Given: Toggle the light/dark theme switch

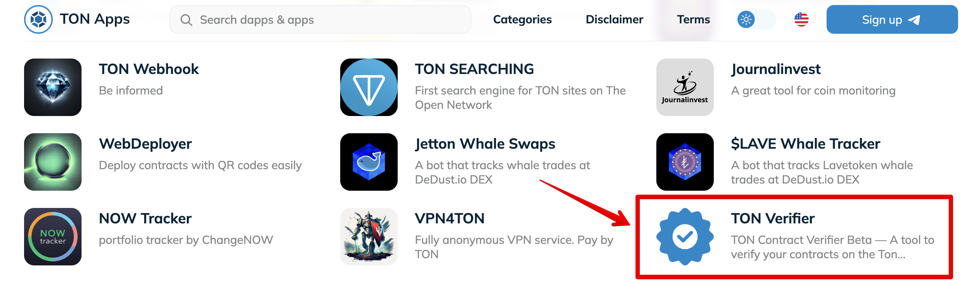Looking at the screenshot, I should pyautogui.click(x=756, y=19).
